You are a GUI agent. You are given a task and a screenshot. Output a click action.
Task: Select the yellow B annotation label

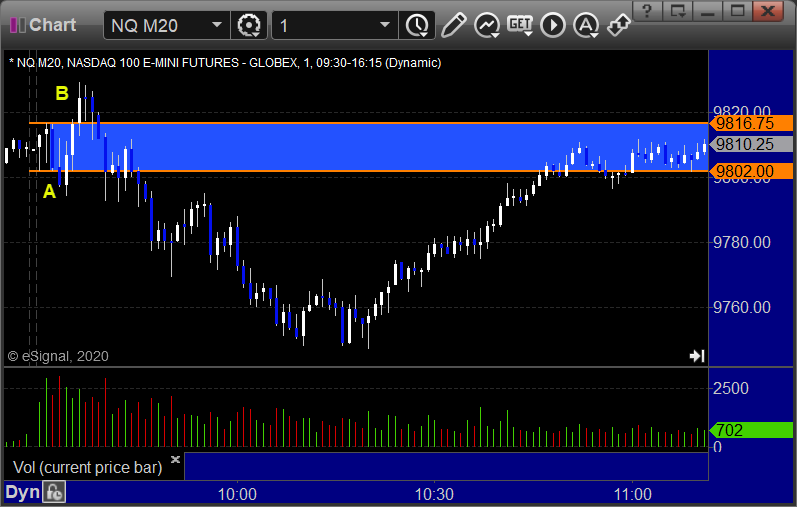point(62,93)
